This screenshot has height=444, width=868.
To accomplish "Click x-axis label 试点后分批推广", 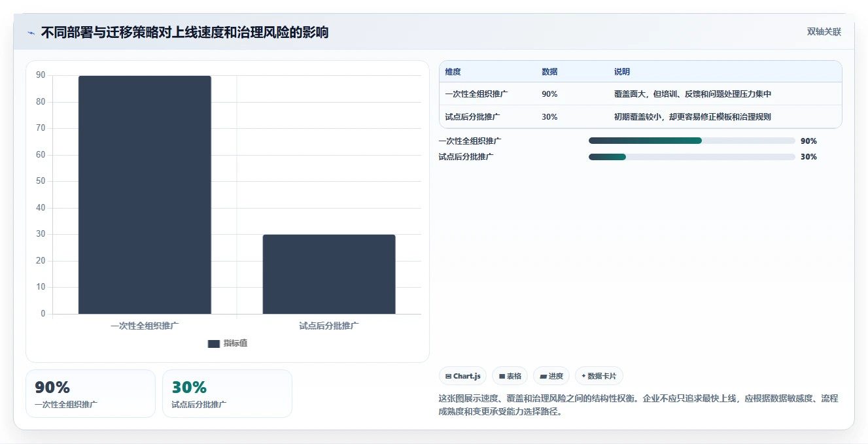I will pyautogui.click(x=329, y=325).
